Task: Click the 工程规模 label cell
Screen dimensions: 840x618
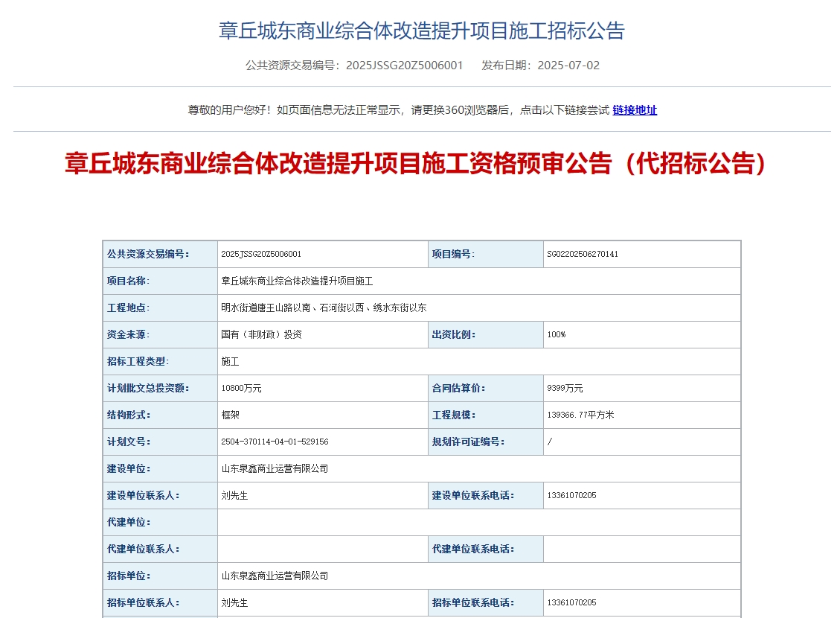Action: point(485,415)
